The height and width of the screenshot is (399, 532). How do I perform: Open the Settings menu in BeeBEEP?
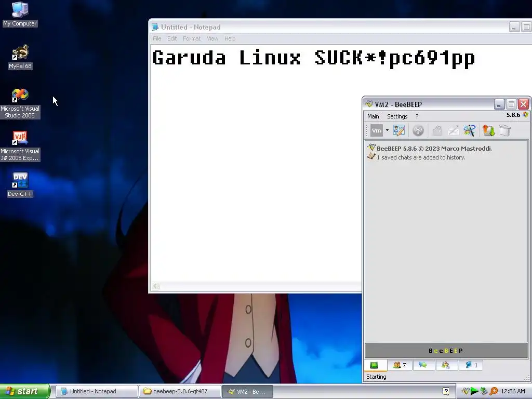tap(397, 116)
